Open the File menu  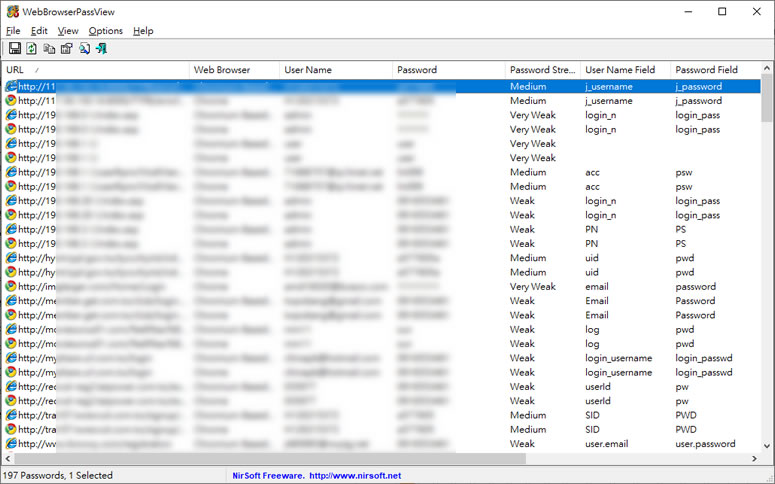coord(13,31)
